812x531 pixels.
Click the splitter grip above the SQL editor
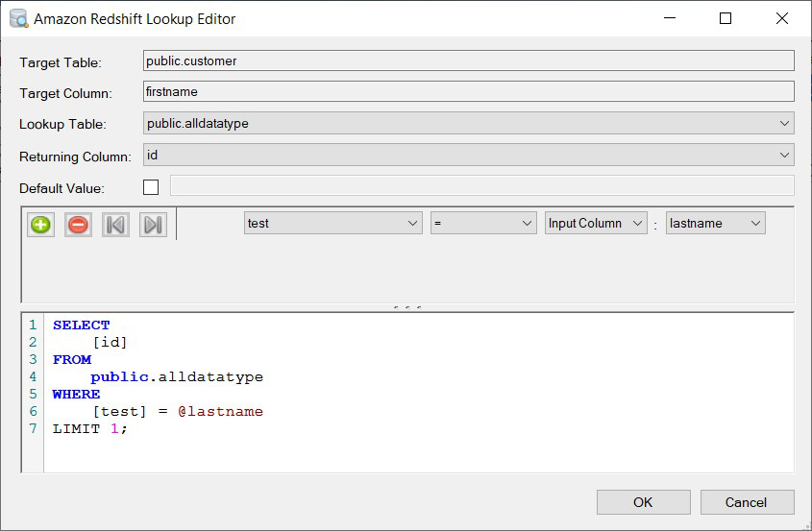[x=407, y=307]
